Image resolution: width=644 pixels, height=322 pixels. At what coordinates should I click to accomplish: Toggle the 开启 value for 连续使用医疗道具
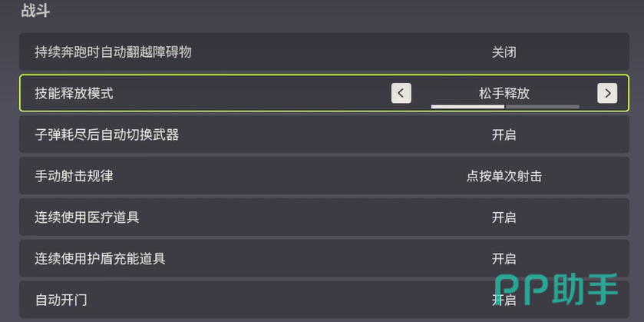(504, 217)
